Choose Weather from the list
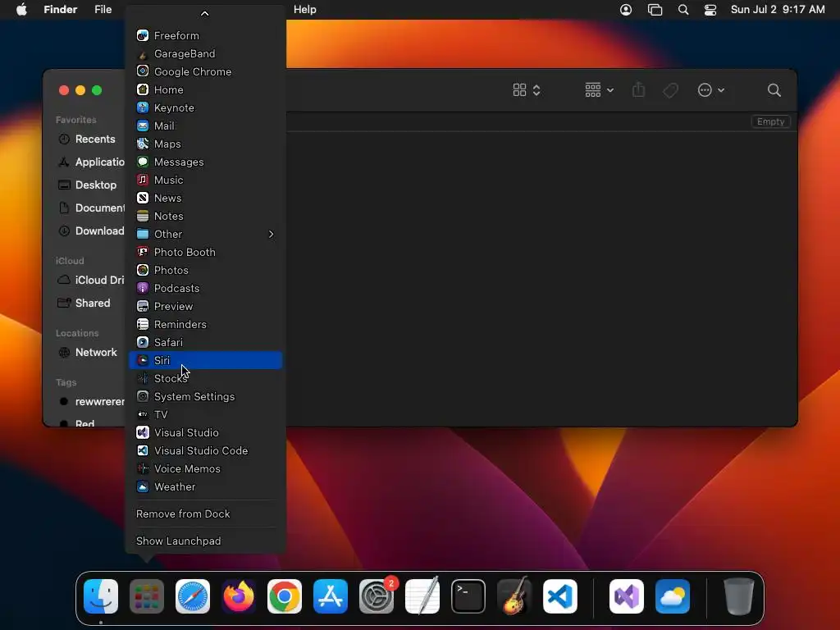Image resolution: width=840 pixels, height=630 pixels. (x=206, y=487)
